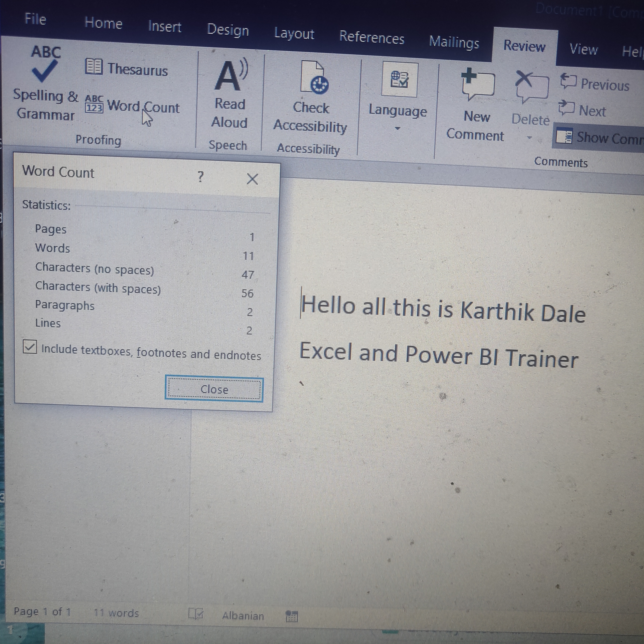This screenshot has width=644, height=644.
Task: Change the Albanian language in status bar
Action: click(243, 616)
